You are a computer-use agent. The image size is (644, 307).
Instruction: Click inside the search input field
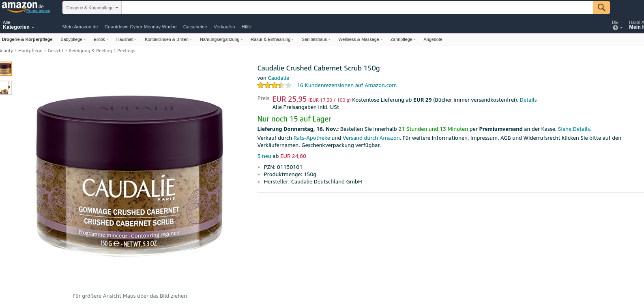[x=357, y=8]
